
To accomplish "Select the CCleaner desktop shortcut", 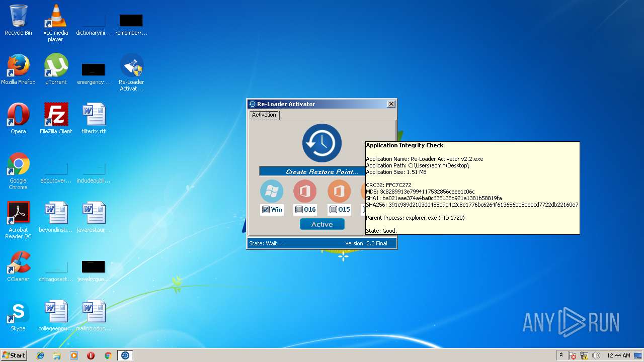I will [x=18, y=266].
